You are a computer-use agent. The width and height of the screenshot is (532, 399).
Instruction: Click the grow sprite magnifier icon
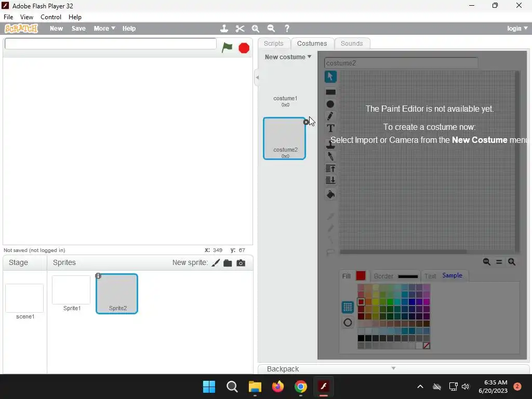point(256,29)
